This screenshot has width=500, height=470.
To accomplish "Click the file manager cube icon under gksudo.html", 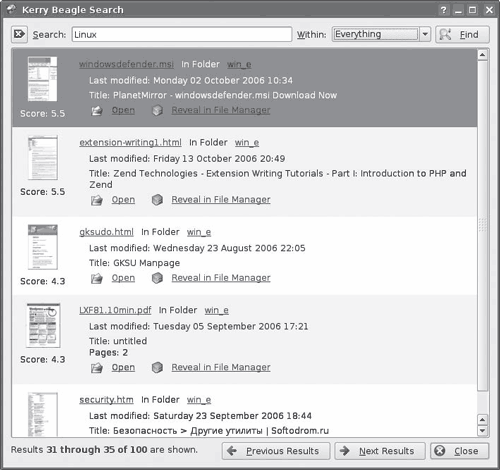I will [x=157, y=278].
